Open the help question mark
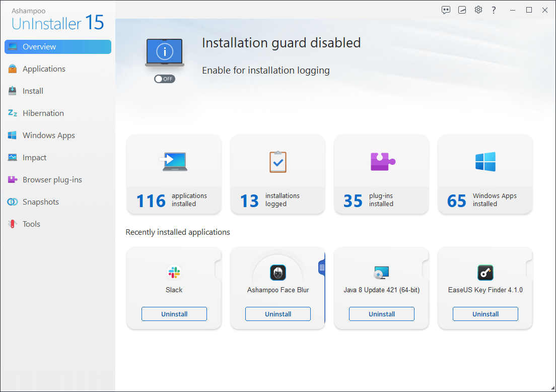The width and height of the screenshot is (556, 392). coord(494,10)
